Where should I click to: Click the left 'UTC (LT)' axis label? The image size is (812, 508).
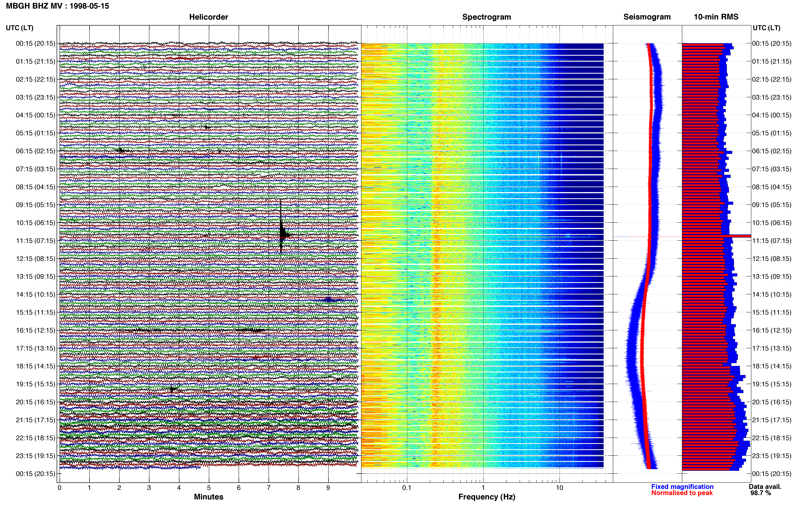tap(19, 28)
